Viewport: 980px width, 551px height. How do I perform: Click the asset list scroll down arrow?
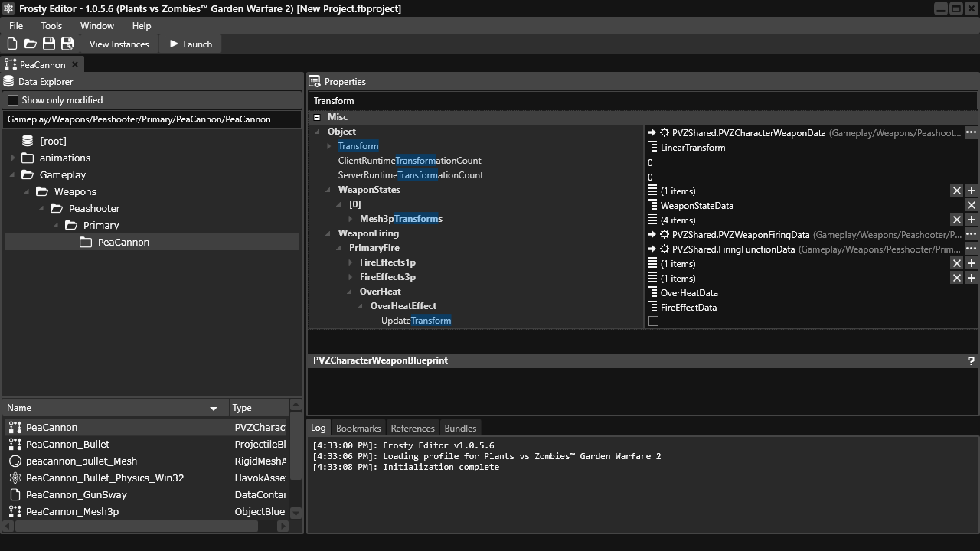coord(296,514)
